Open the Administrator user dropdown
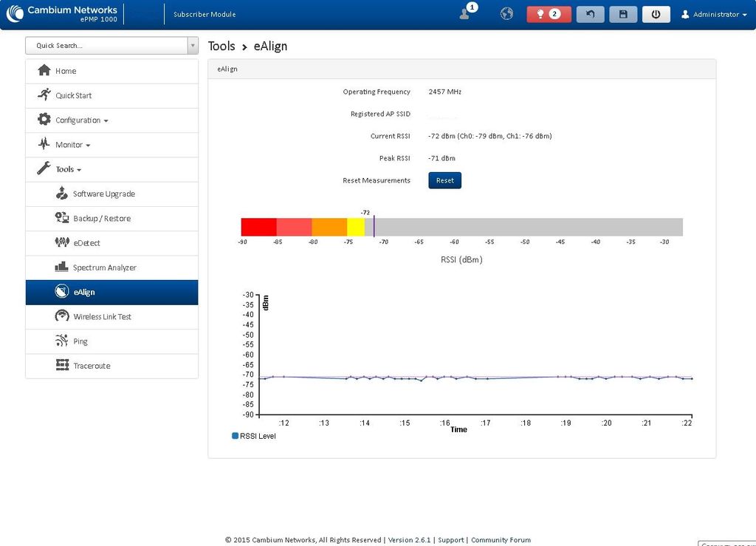This screenshot has width=756, height=546. 714,15
